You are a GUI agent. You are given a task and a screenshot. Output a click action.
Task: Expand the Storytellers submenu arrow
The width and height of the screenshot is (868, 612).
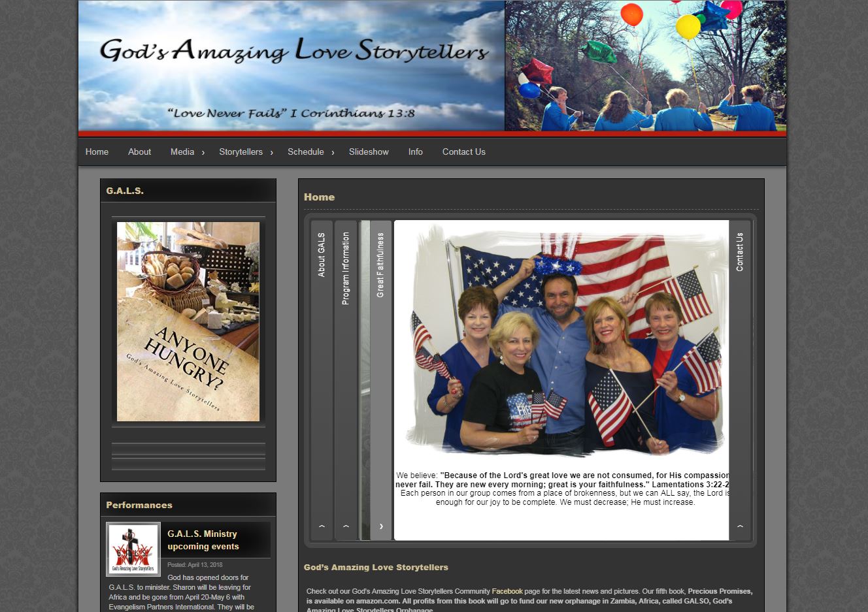[272, 153]
